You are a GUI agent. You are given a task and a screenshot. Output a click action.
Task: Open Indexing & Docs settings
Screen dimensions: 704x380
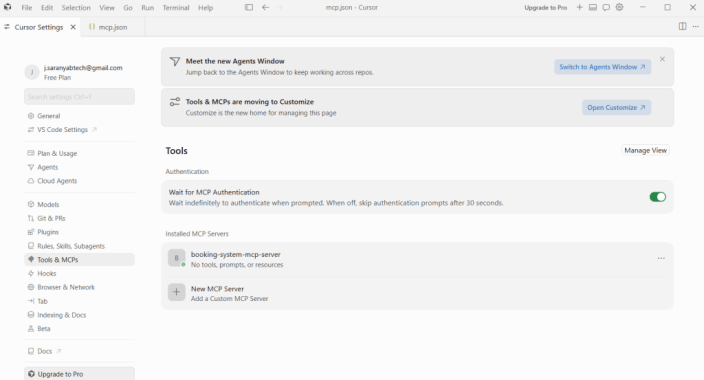(x=62, y=315)
